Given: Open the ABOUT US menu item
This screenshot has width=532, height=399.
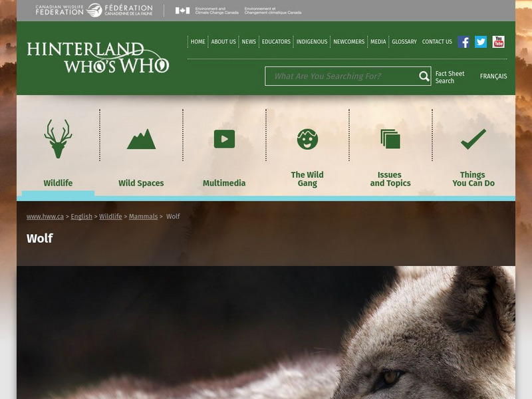Looking at the screenshot, I should (223, 41).
